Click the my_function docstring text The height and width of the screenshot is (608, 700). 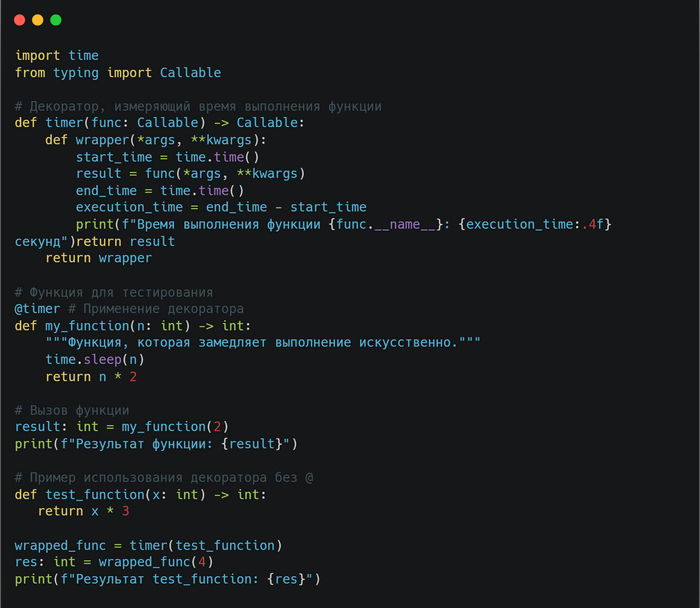pos(262,342)
